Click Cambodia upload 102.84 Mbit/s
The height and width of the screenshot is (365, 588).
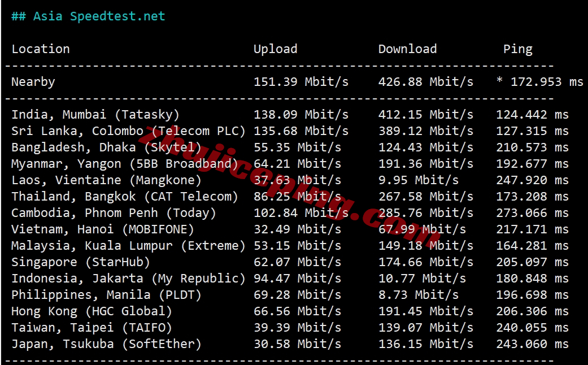pyautogui.click(x=300, y=213)
